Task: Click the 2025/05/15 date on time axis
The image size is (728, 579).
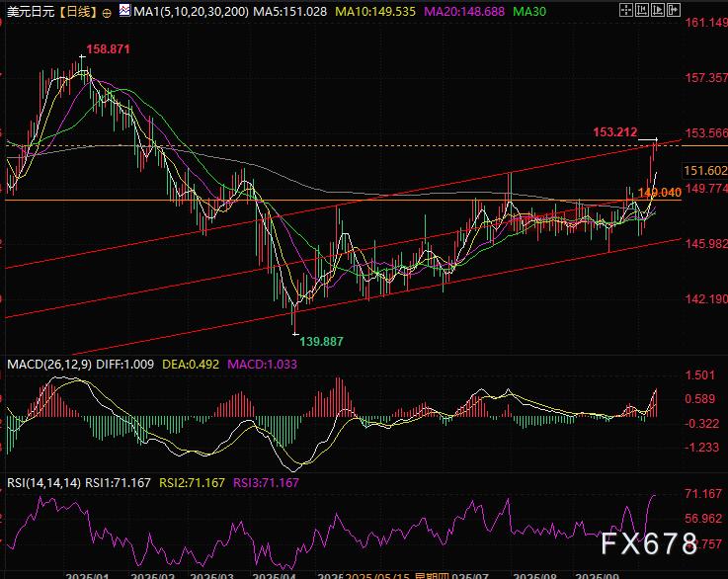Action: [x=379, y=573]
